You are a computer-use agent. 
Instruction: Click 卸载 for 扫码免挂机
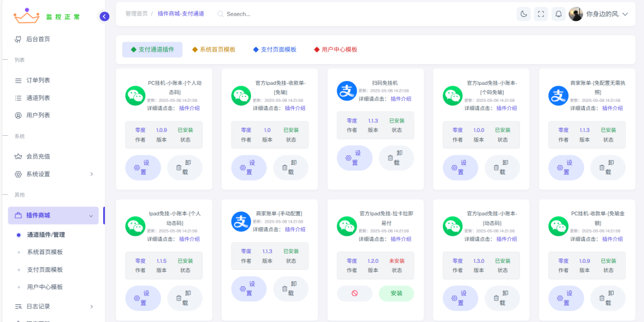tap(396, 158)
